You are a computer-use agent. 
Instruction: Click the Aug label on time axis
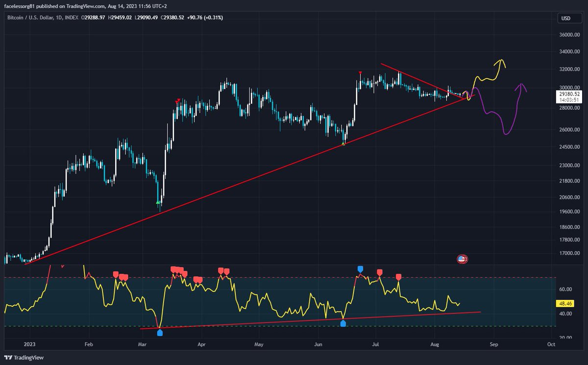pos(435,344)
